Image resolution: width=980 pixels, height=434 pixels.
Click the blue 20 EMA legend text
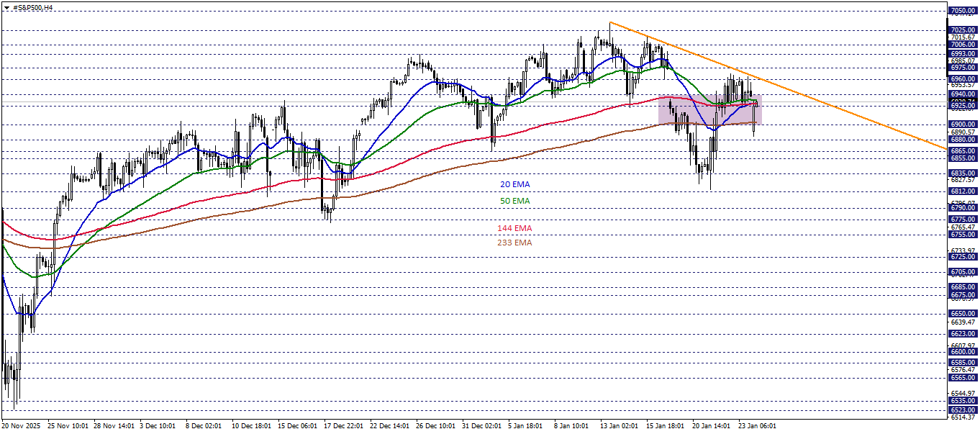516,185
